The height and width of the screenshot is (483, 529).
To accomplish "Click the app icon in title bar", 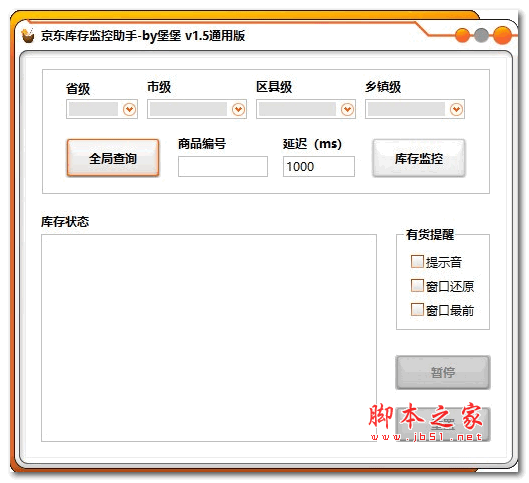I will (28, 35).
